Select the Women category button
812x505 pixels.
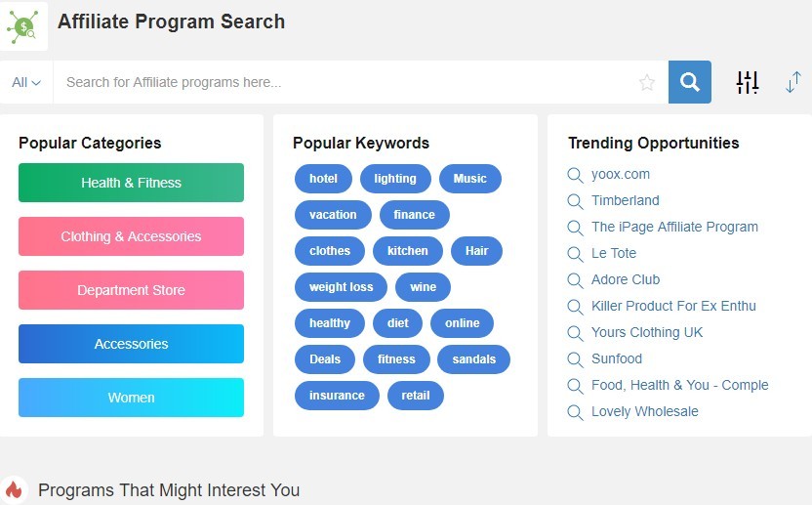coord(131,398)
